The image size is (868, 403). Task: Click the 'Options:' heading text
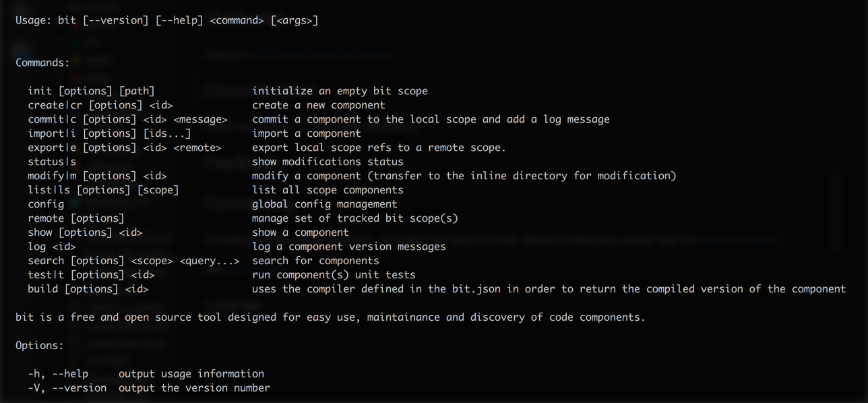point(40,346)
